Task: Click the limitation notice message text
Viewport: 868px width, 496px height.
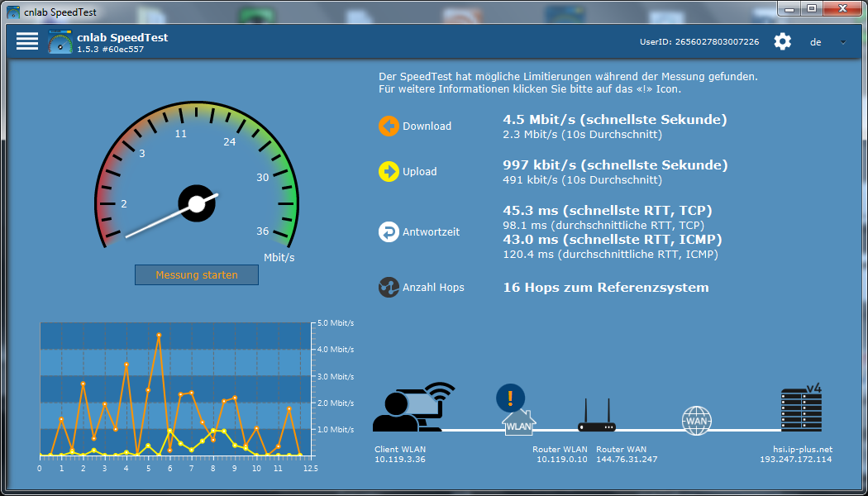Action: 568,83
